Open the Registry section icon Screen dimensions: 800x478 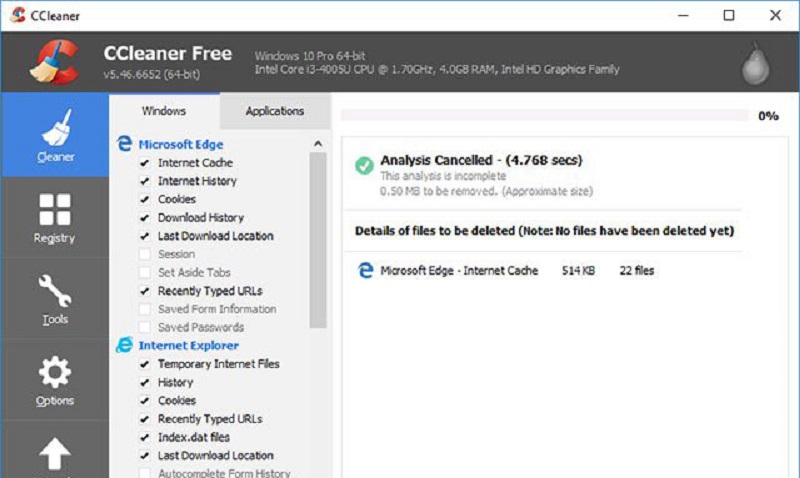[x=55, y=209]
